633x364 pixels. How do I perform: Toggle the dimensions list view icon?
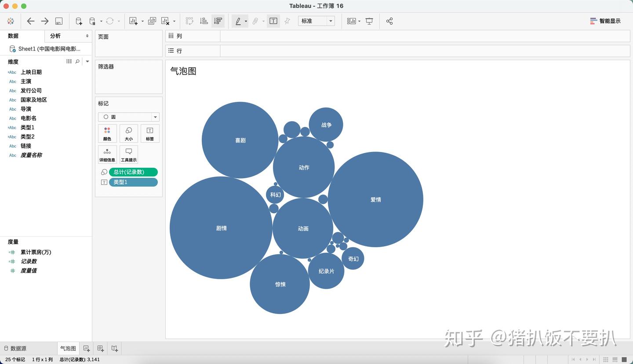(69, 61)
